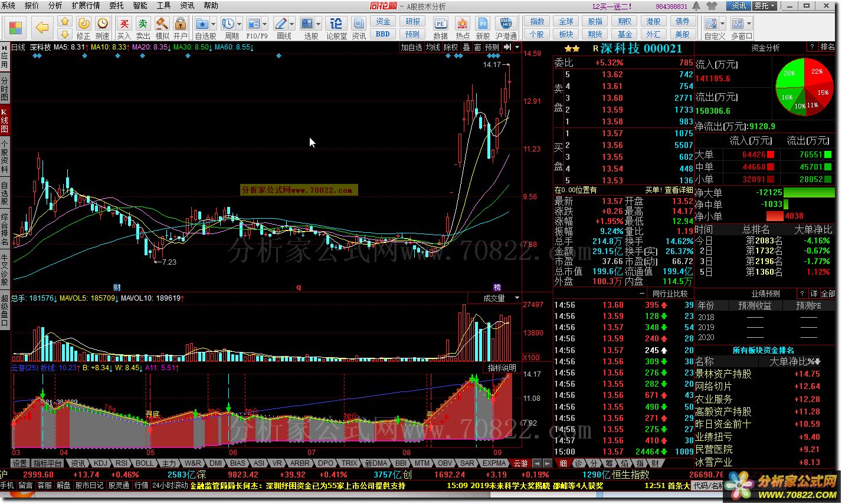Open the 热点 hot topics flame icon

[x=463, y=27]
